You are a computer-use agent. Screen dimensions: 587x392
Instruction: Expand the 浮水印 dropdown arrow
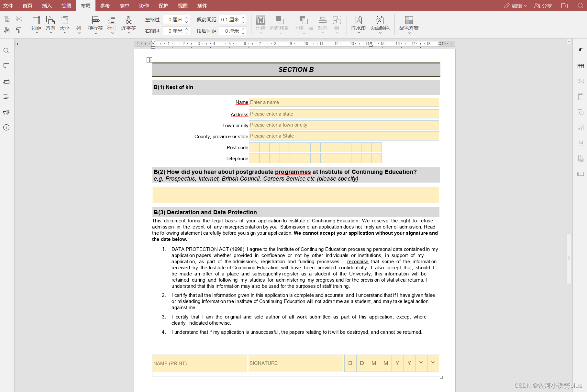pos(359,33)
